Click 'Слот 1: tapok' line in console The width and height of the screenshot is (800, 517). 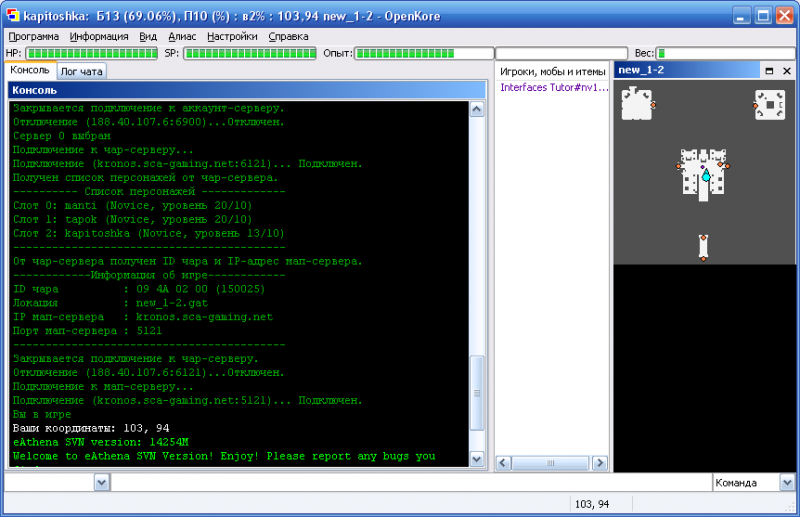pyautogui.click(x=132, y=219)
